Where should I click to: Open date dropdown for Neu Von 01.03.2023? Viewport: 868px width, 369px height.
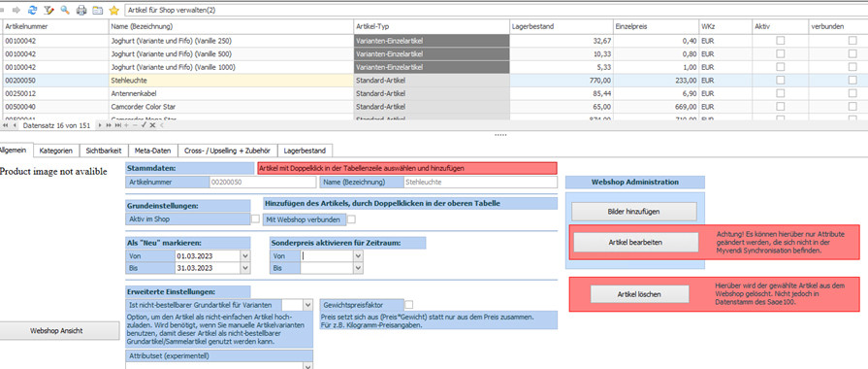click(x=245, y=256)
